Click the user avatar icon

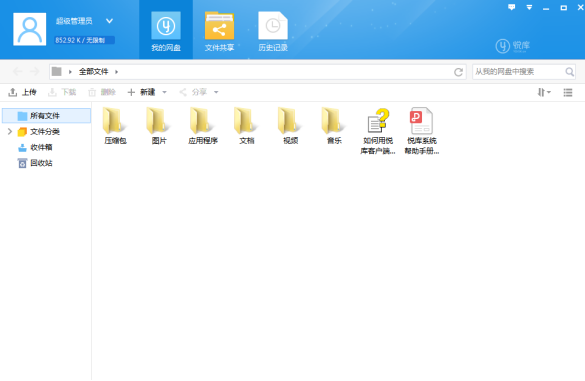[x=29, y=29]
